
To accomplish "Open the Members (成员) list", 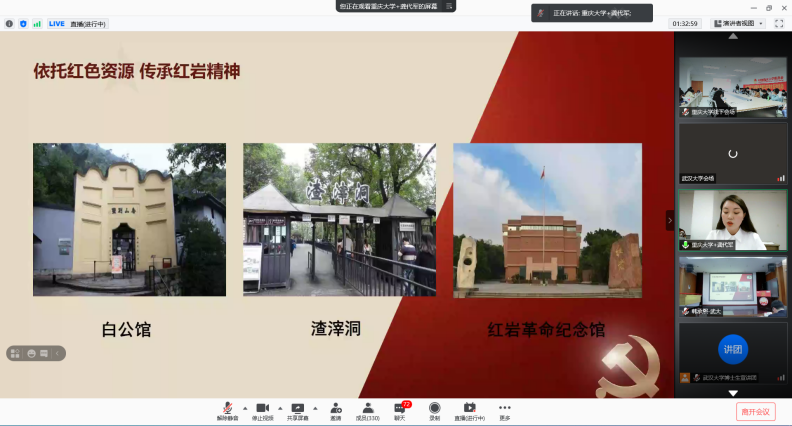I will point(368,409).
